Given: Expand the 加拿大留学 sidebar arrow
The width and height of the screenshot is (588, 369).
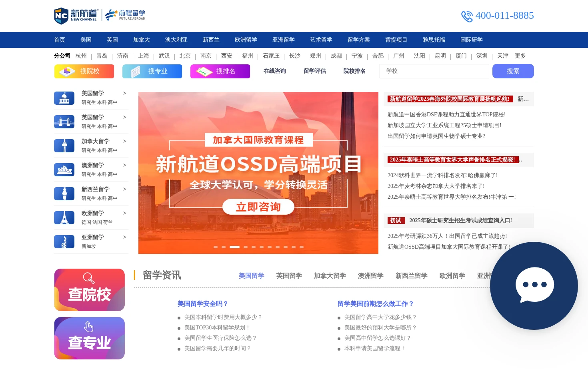Looking at the screenshot, I should pyautogui.click(x=125, y=141).
